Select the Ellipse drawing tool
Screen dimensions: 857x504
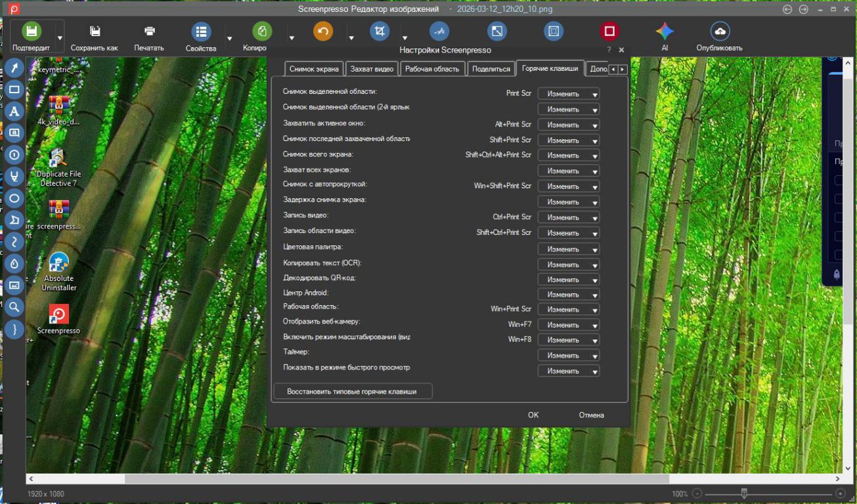click(14, 198)
